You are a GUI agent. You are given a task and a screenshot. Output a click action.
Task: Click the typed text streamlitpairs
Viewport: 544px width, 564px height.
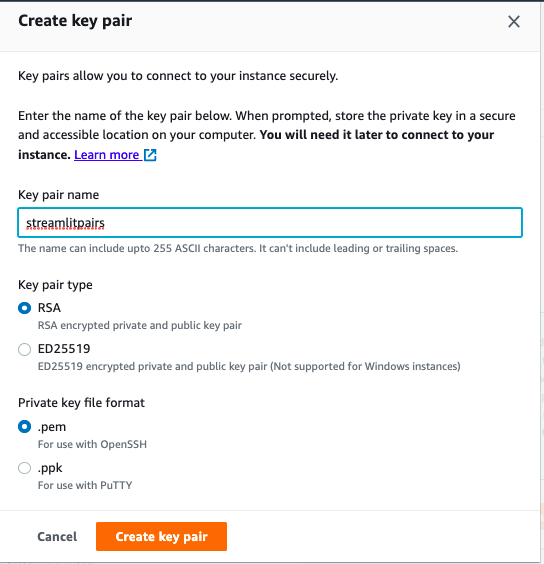pos(65,223)
